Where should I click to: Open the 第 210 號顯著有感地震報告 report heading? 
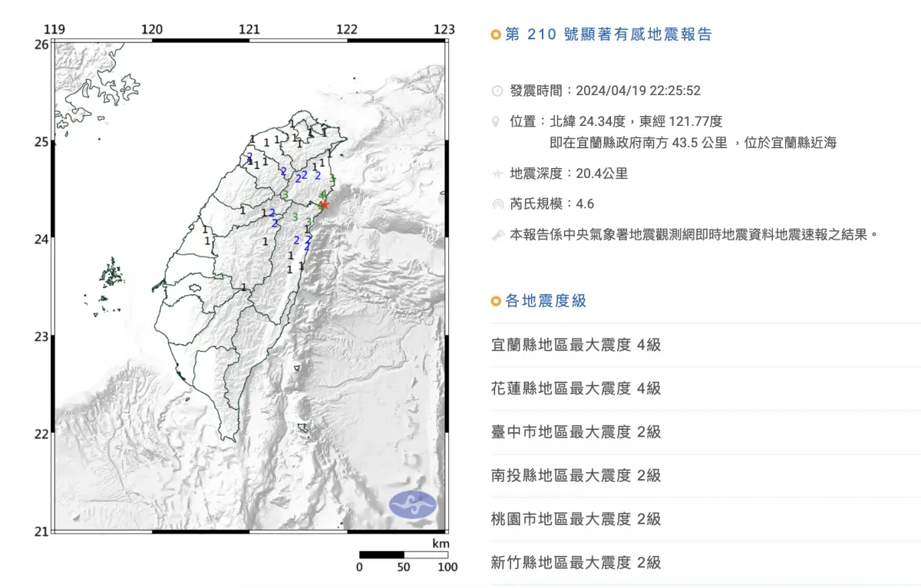pyautogui.click(x=606, y=34)
